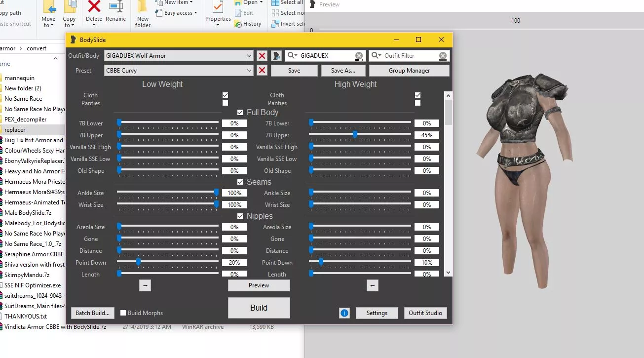The width and height of the screenshot is (644, 358).
Task: Enable the Build Morphs checkbox
Action: [x=123, y=313]
